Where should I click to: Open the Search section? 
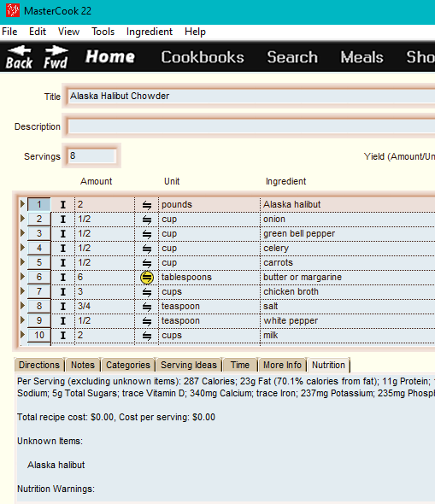click(292, 57)
